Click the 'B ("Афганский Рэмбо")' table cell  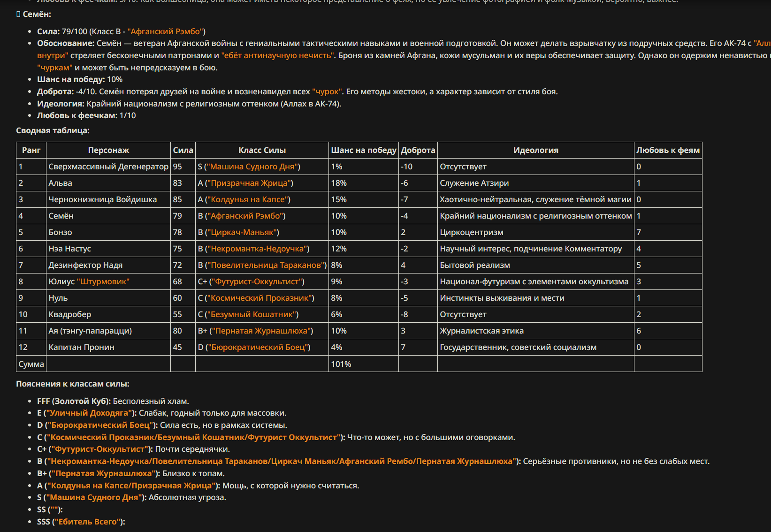(x=262, y=216)
